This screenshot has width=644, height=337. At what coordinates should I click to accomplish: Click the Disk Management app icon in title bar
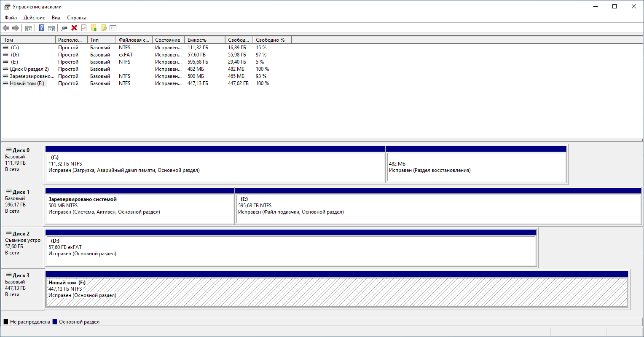[x=7, y=6]
